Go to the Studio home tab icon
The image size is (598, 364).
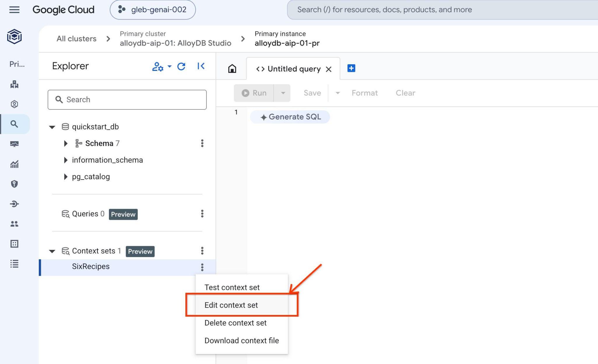pos(232,69)
